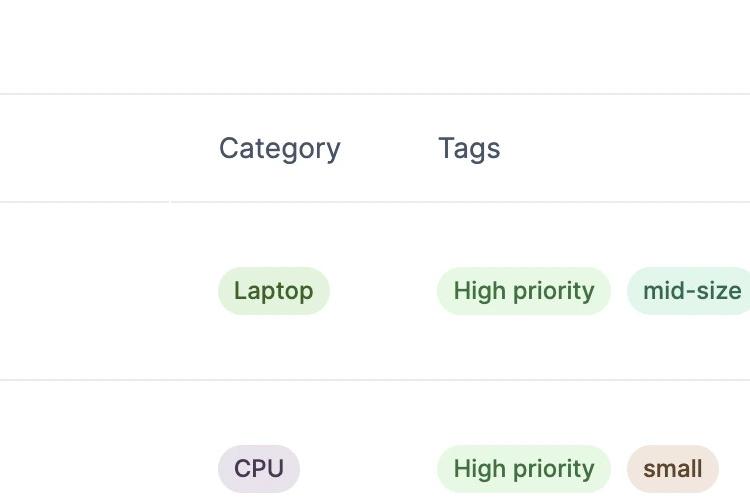Click High priority tag in CPU row
This screenshot has height=500, width=750.
tap(524, 469)
